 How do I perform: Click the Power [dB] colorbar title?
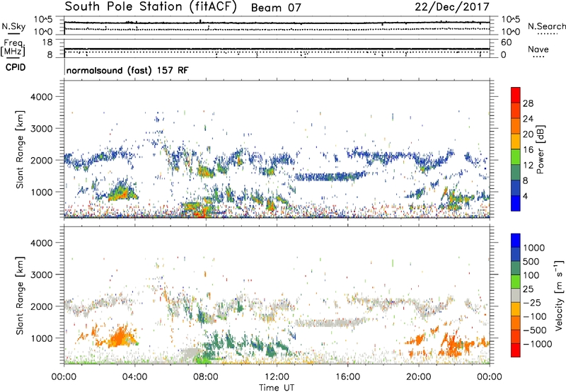click(x=540, y=149)
